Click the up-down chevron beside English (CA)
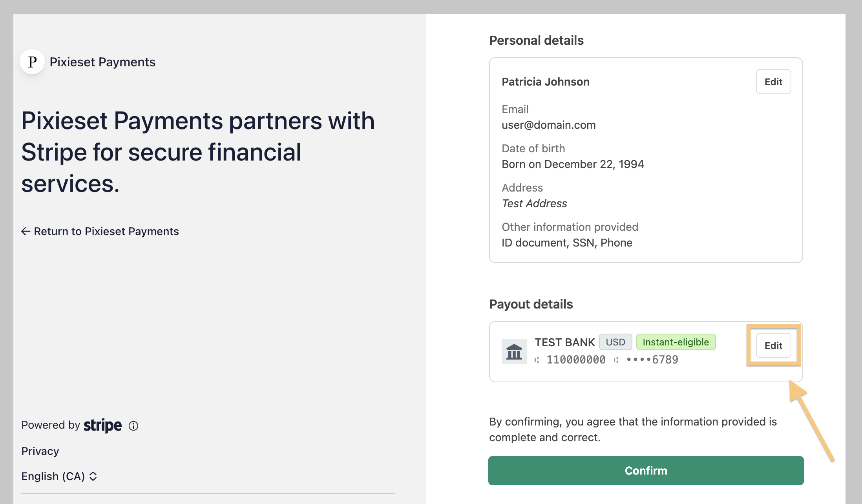Screen dimensions: 862x504 (93, 476)
